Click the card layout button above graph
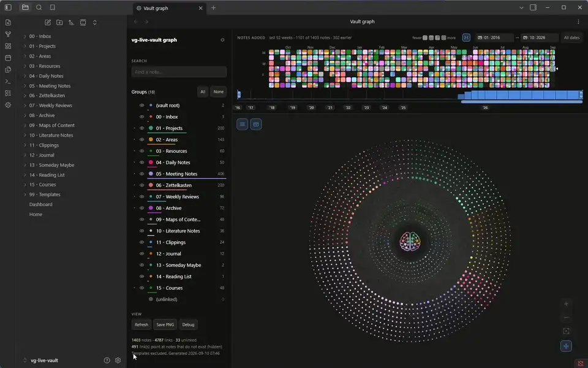The height and width of the screenshot is (368, 588). coord(256,125)
